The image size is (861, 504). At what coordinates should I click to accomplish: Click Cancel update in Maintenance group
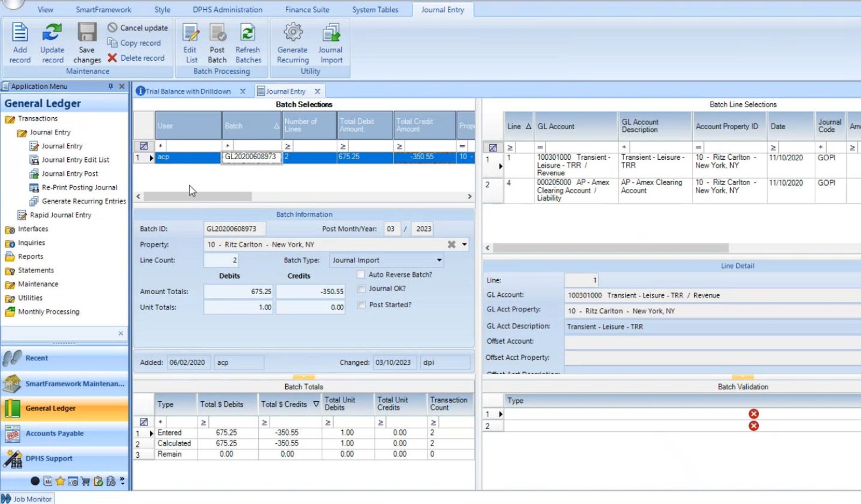pyautogui.click(x=138, y=27)
